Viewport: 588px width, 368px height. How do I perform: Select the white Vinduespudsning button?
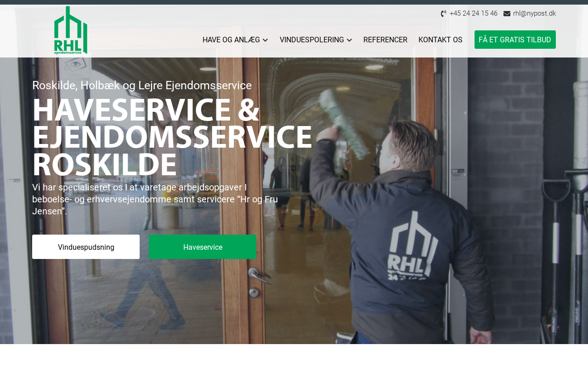(86, 247)
